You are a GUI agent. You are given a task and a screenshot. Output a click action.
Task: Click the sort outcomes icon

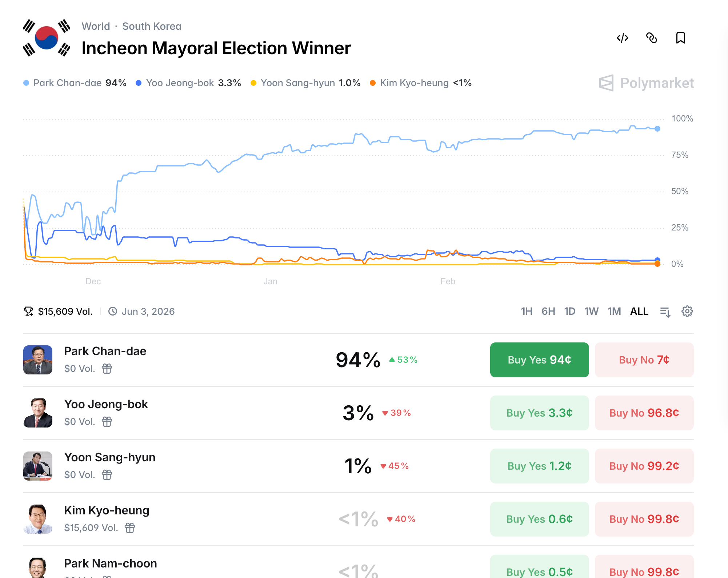[x=665, y=312]
